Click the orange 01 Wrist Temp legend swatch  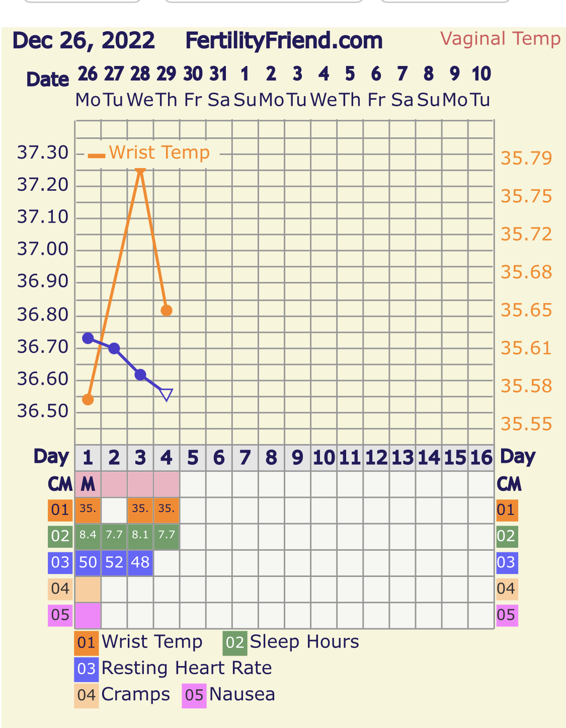point(86,643)
